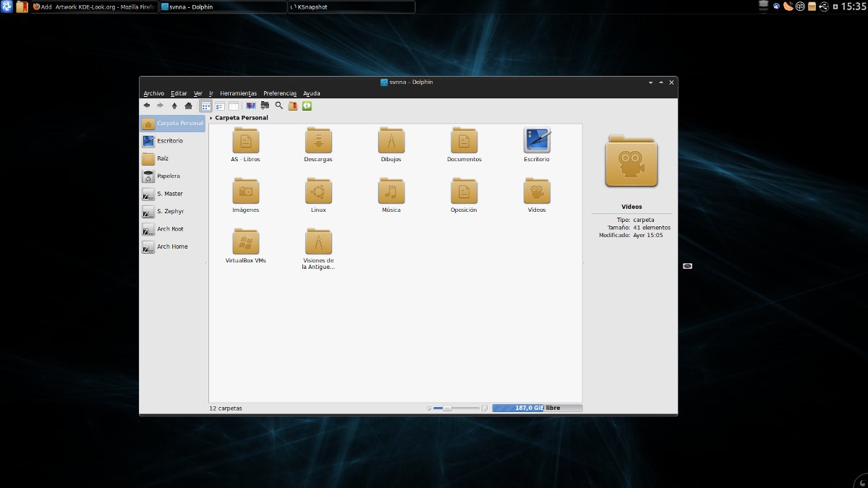Open the Dolphin window menu dropdown arrow
The width and height of the screenshot is (868, 488).
(x=650, y=82)
